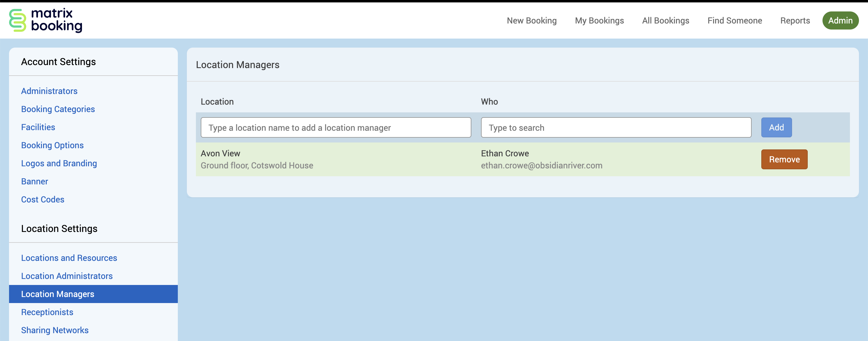Focus the location name input field
This screenshot has height=341, width=868.
[336, 128]
